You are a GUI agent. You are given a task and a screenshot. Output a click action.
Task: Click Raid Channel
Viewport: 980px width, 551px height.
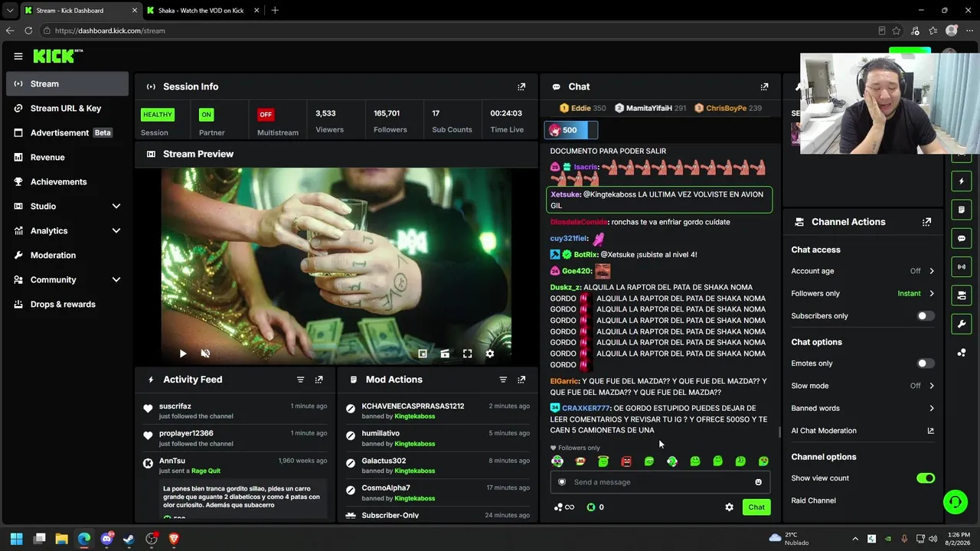coord(813,500)
